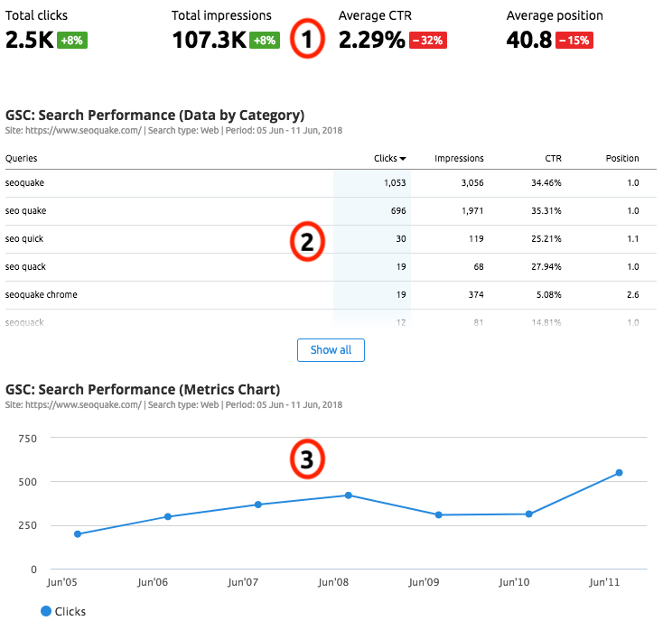Click the +8% badge beside Total clicks
Viewport: 672px width, 630px height.
72,41
